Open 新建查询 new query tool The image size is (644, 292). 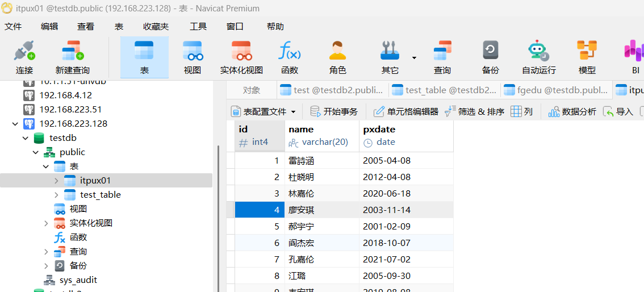(72, 57)
